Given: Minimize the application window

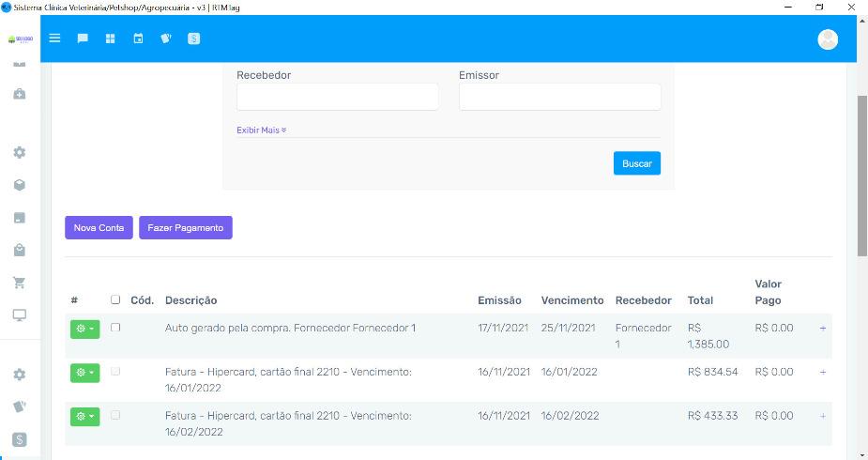Looking at the screenshot, I should point(788,8).
